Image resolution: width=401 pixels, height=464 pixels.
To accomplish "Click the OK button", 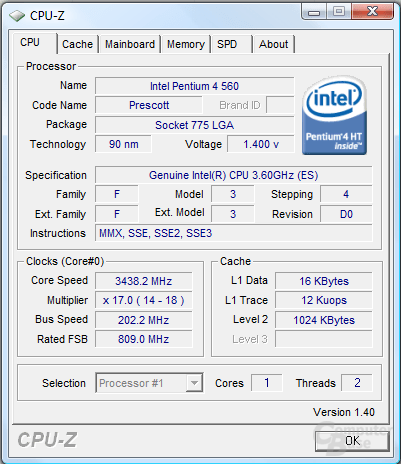I will (352, 441).
